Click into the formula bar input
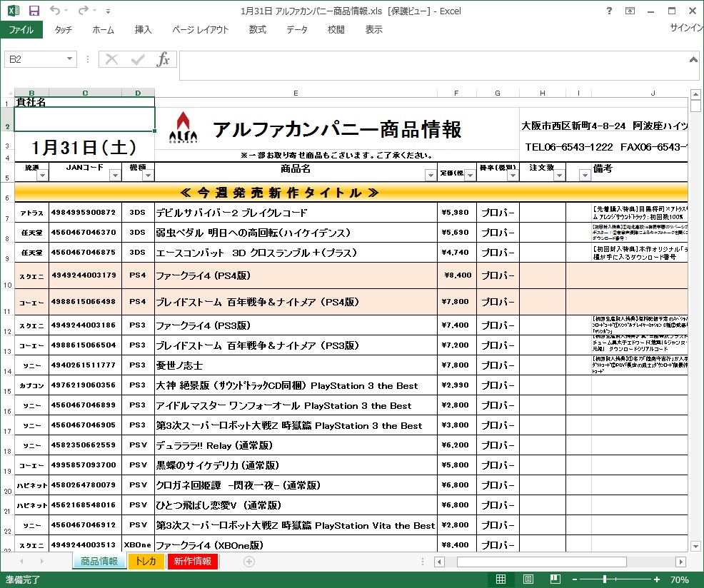Image resolution: width=704 pixels, height=588 pixels. tap(433, 66)
